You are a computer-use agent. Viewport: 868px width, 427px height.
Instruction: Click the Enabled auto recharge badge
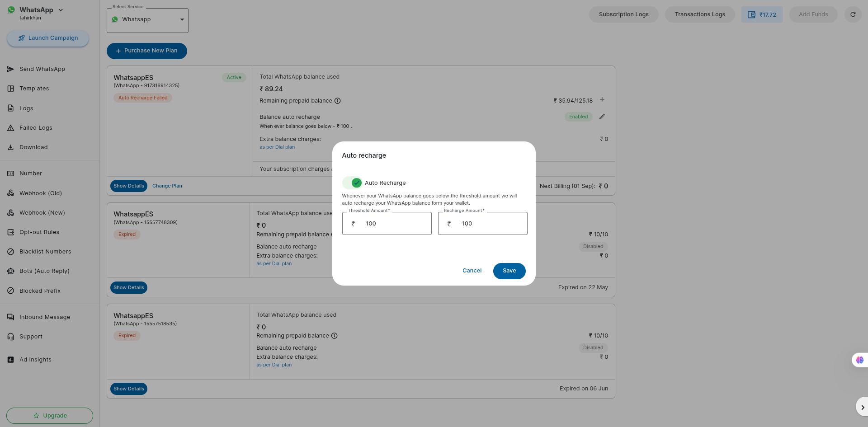coord(579,117)
